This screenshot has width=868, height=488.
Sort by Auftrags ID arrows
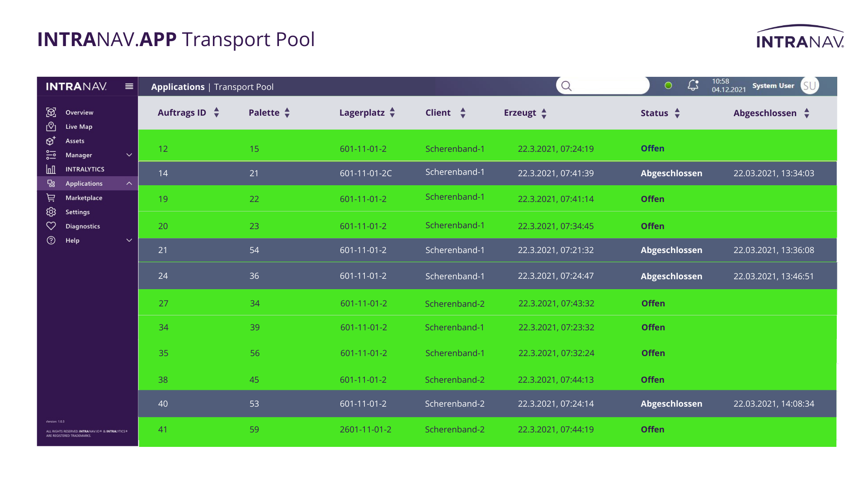coord(217,113)
